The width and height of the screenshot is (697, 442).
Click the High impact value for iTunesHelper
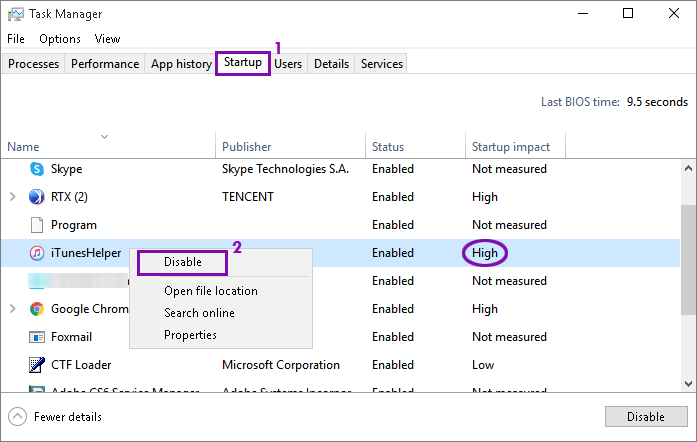pos(485,253)
